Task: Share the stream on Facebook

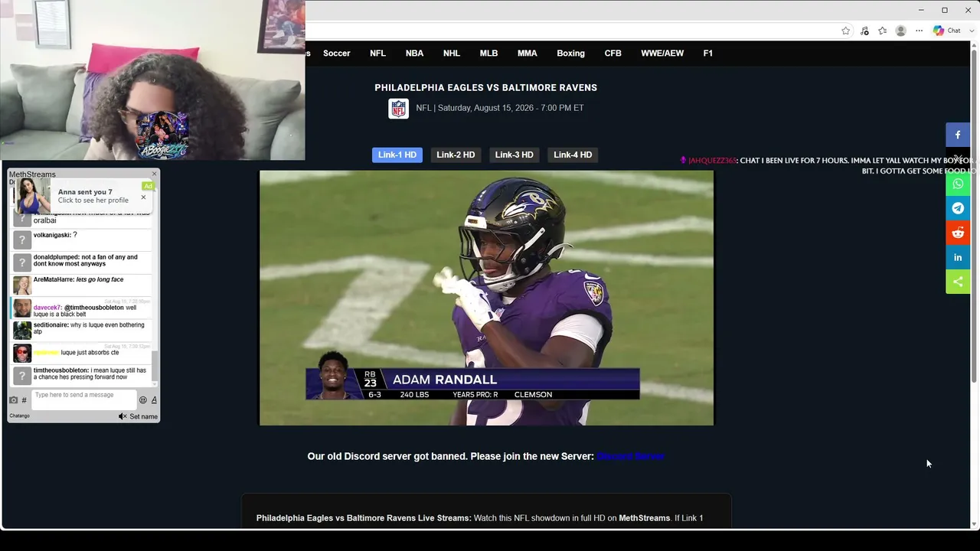Action: pos(958,135)
